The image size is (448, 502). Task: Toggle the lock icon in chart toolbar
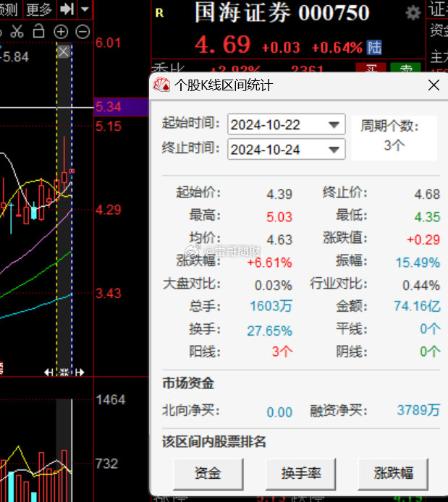[39, 31]
